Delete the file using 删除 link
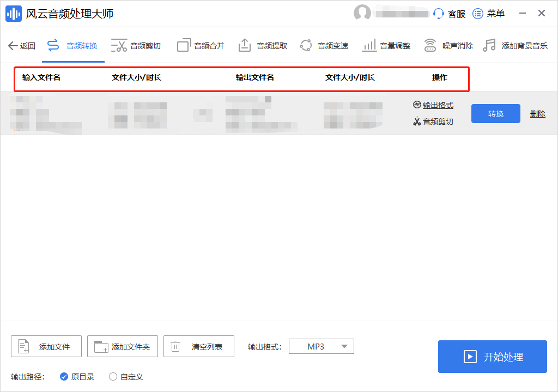This screenshot has width=558, height=392. click(537, 114)
